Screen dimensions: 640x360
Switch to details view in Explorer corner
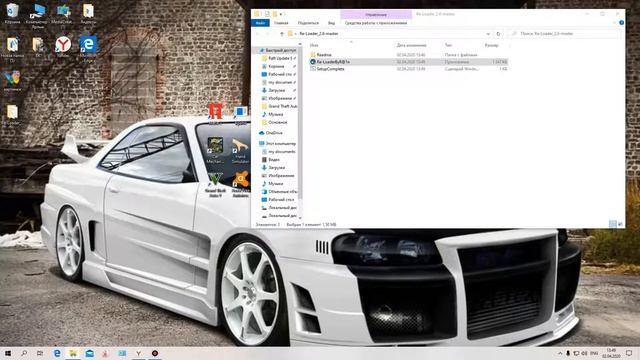point(612,224)
